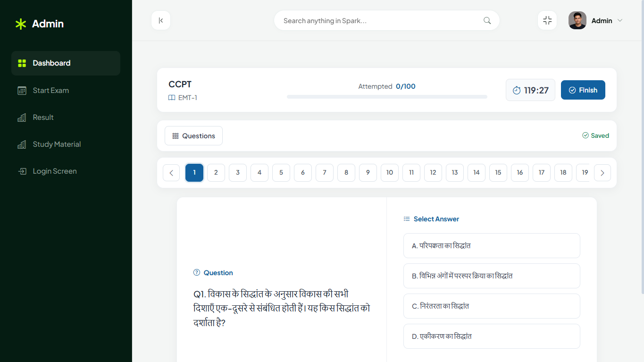Jump to question 10
This screenshot has width=644, height=362.
(x=390, y=173)
